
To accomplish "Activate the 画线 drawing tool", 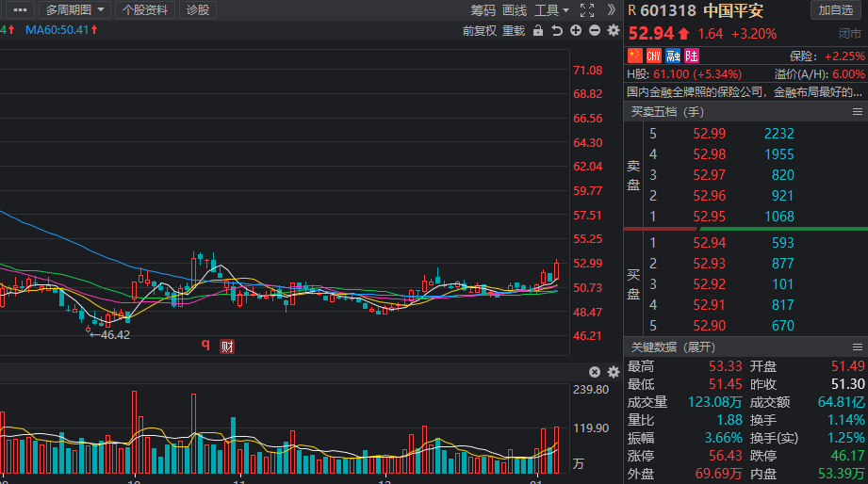I will click(515, 10).
